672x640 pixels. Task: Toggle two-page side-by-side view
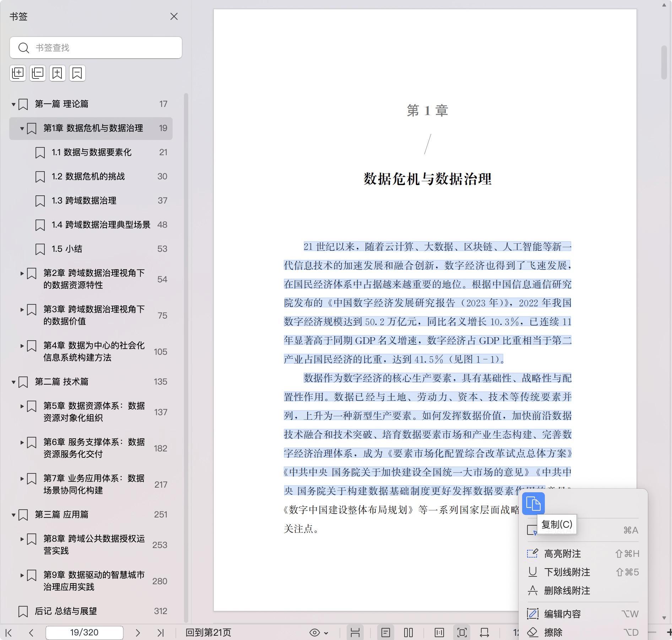point(408,633)
